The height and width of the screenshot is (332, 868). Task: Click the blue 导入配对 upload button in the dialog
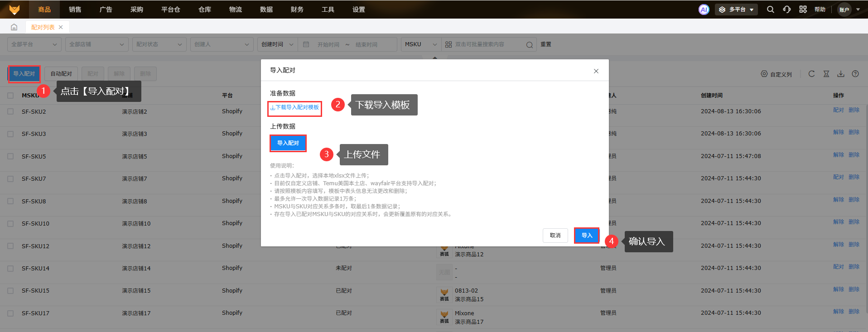(x=288, y=143)
